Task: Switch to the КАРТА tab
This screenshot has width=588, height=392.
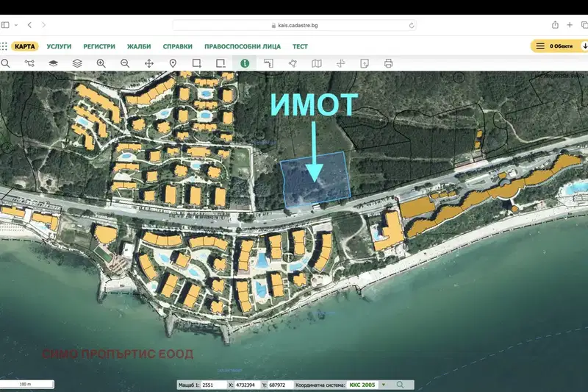Action: click(25, 46)
